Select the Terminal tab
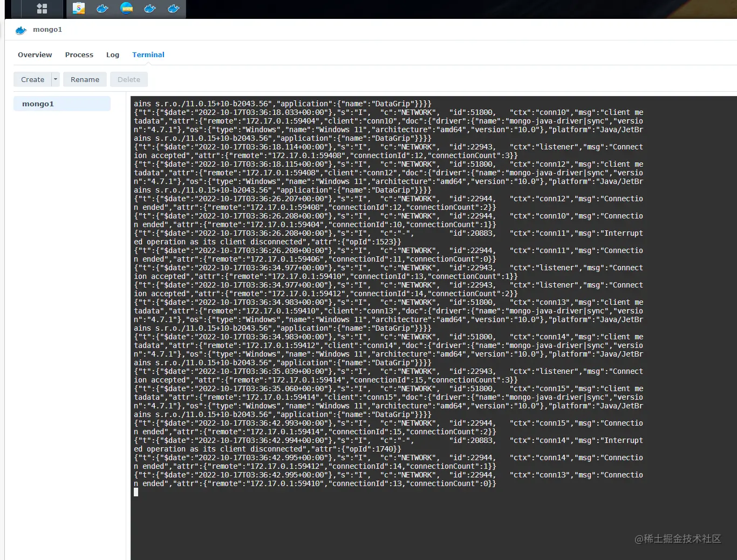 point(148,54)
